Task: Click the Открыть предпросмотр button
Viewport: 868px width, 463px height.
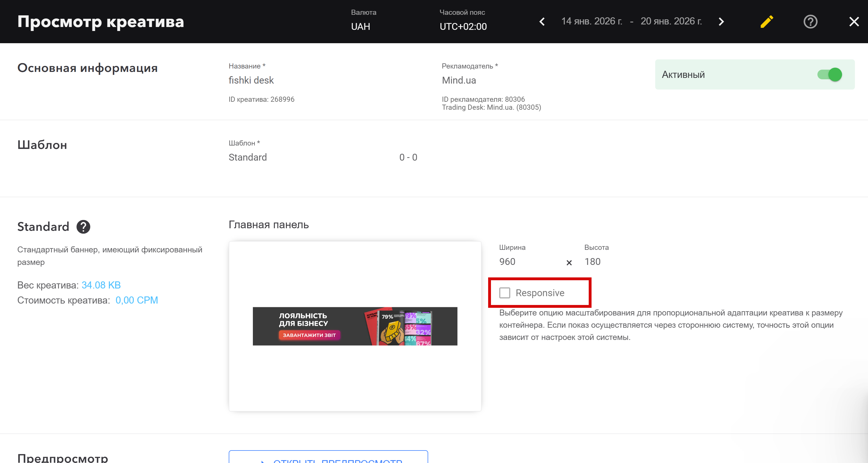Action: pos(328,458)
